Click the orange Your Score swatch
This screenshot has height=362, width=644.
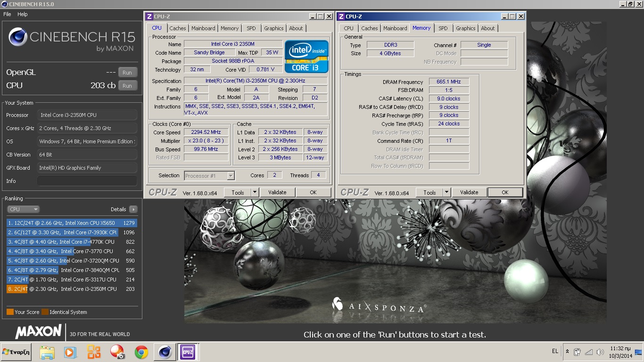[x=10, y=312]
